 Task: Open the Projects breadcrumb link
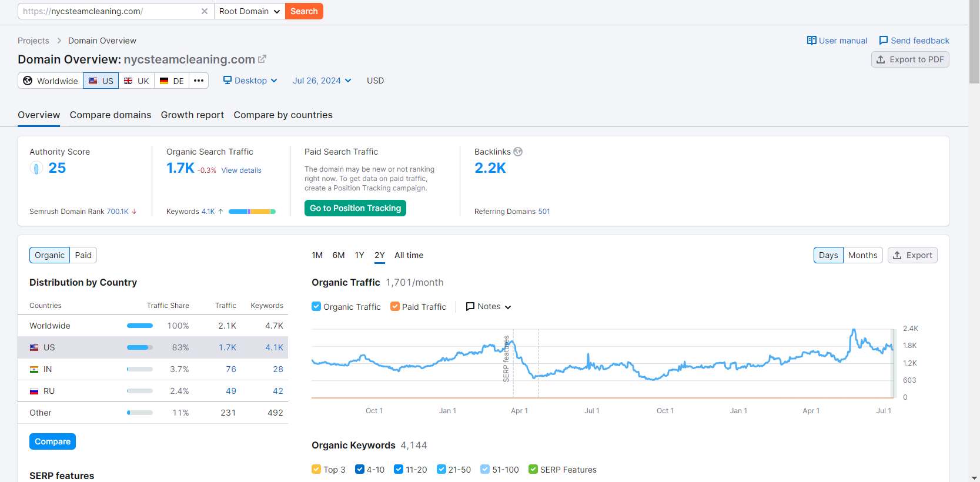pos(34,41)
